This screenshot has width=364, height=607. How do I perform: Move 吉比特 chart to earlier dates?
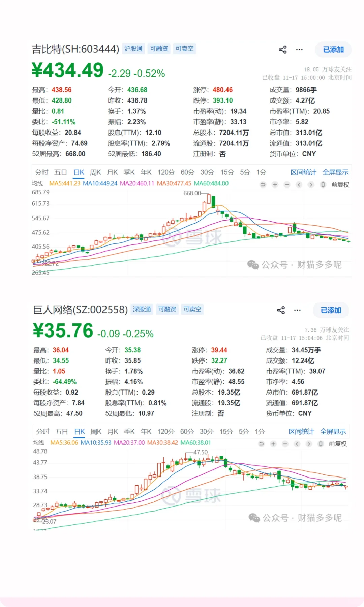[299, 184]
